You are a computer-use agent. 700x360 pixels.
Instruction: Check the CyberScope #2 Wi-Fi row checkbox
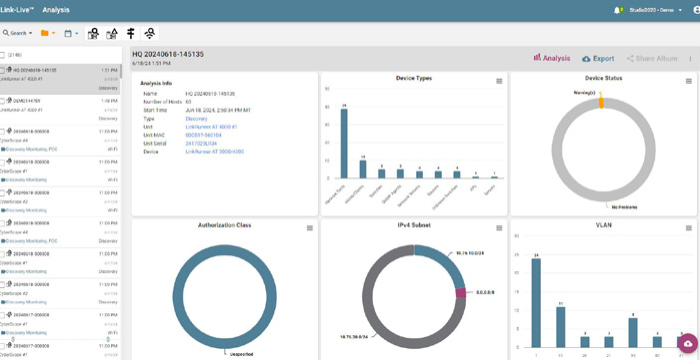pyautogui.click(x=2, y=193)
